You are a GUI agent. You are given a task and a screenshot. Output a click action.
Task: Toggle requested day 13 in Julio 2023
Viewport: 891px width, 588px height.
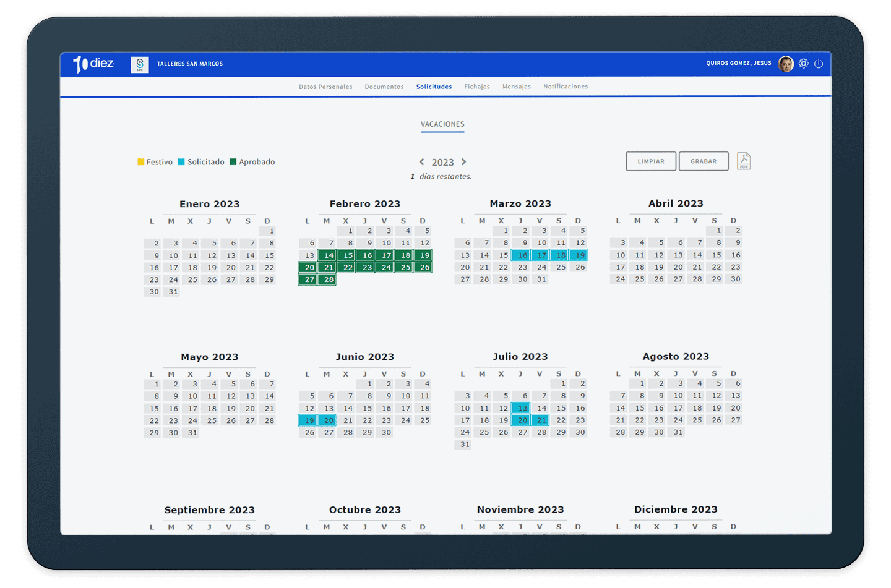521,408
